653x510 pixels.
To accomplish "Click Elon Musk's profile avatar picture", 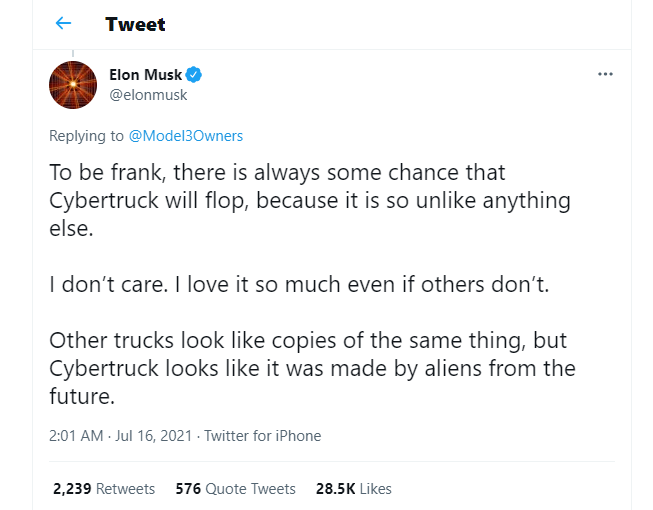I will 72,85.
